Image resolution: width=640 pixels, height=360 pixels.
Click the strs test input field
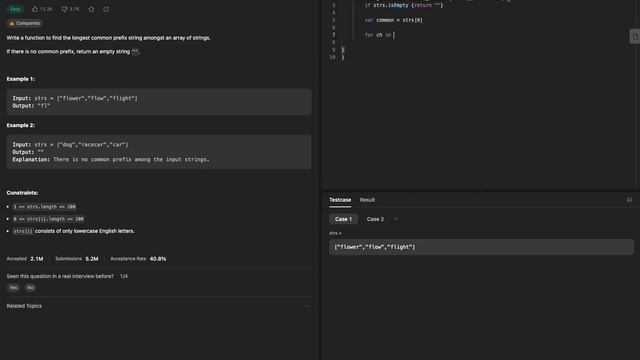pyautogui.click(x=481, y=247)
